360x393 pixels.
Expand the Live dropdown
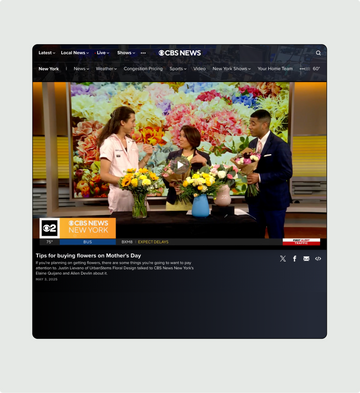(x=103, y=53)
